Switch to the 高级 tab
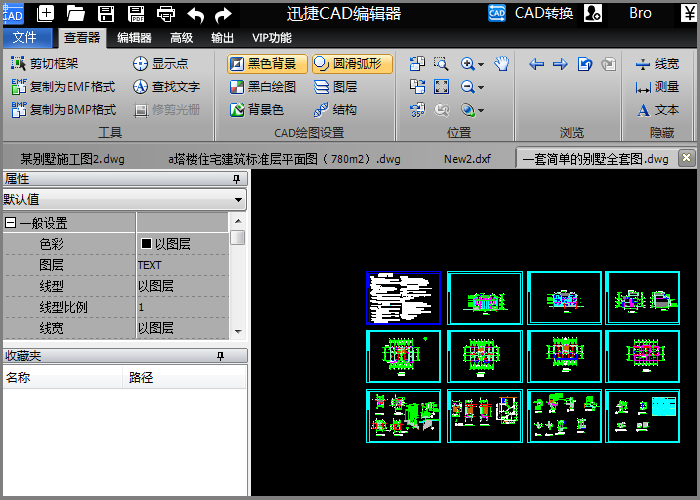700x500 pixels. (x=181, y=38)
